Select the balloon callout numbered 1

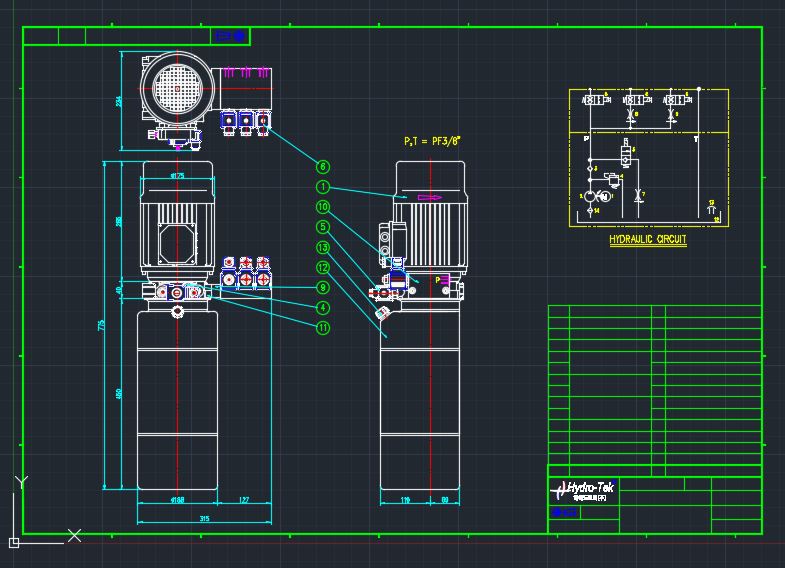[x=323, y=187]
